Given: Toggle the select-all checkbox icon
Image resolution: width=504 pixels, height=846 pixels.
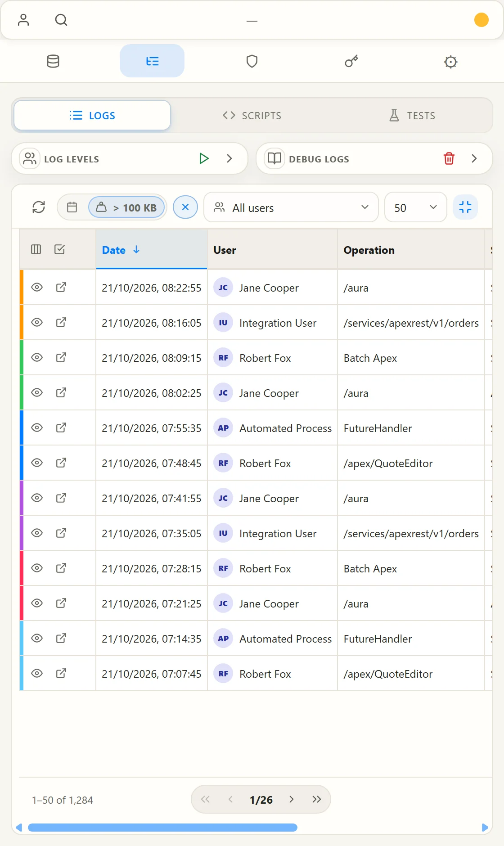Looking at the screenshot, I should click(59, 249).
